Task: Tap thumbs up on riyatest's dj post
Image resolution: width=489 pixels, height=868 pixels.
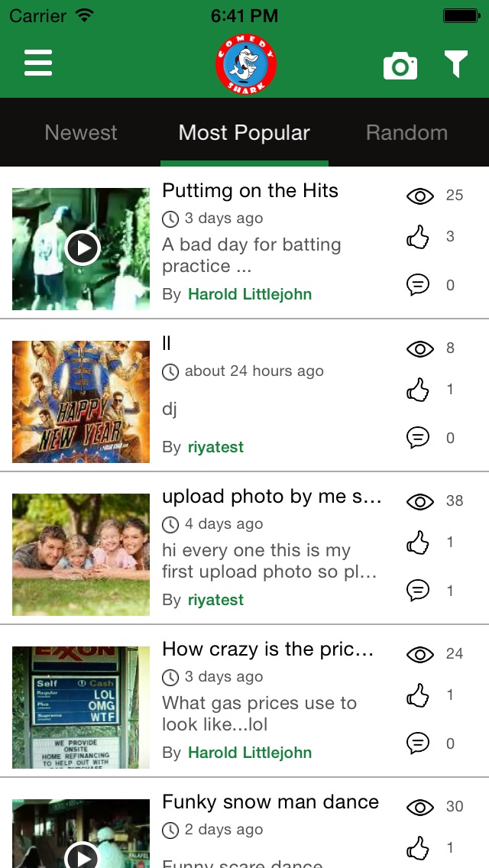Action: pyautogui.click(x=418, y=390)
